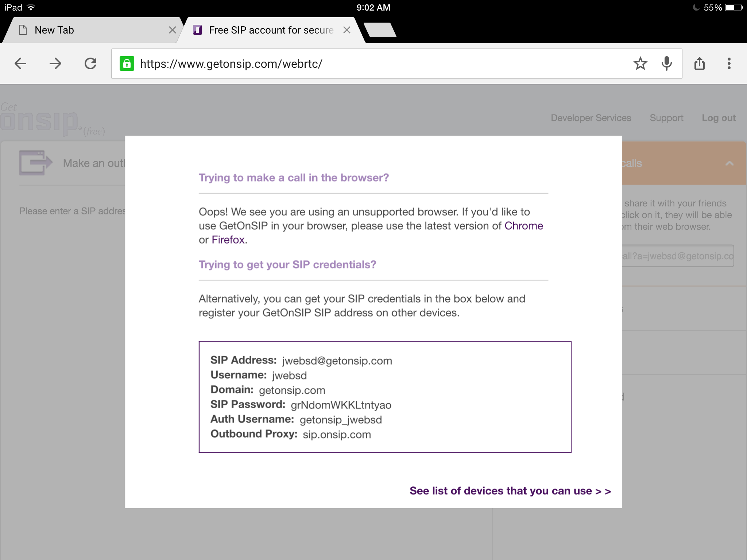This screenshot has height=560, width=747.
Task: Tap the 9:02 AM clock in status bar
Action: click(x=373, y=8)
